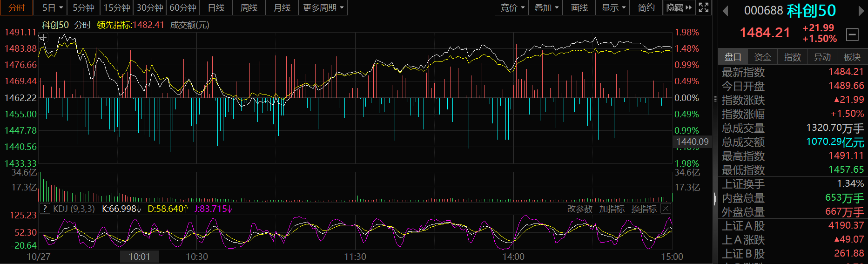Go to previous stock with left arrow
This screenshot has width=868, height=264.
tap(725, 11)
